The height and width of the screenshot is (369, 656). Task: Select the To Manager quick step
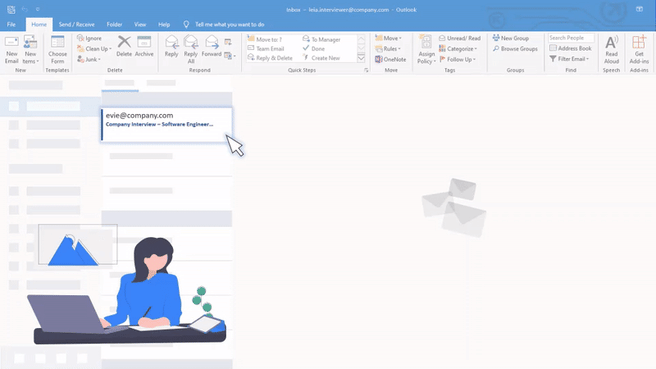tap(321, 39)
